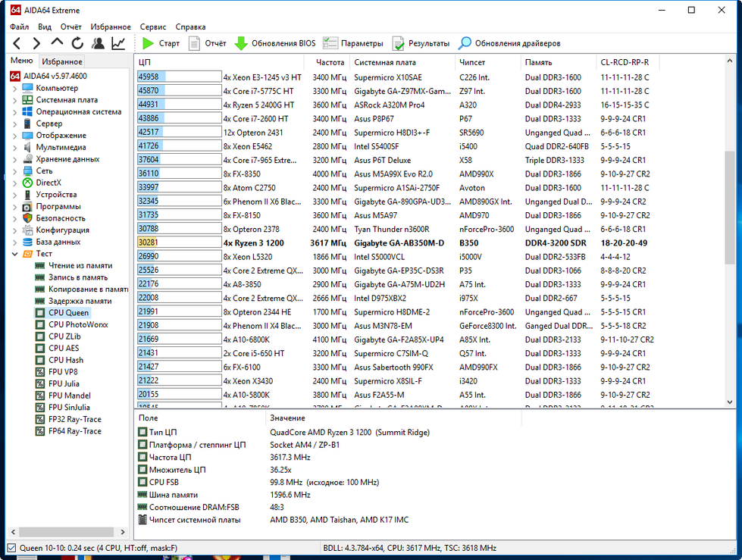Sort results by Частота column header
The width and height of the screenshot is (742, 560).
click(330, 62)
